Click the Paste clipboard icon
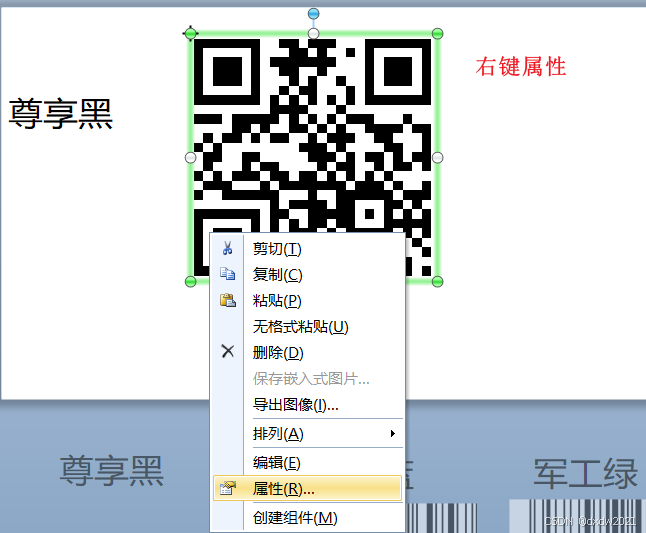This screenshot has width=646, height=533. (227, 300)
